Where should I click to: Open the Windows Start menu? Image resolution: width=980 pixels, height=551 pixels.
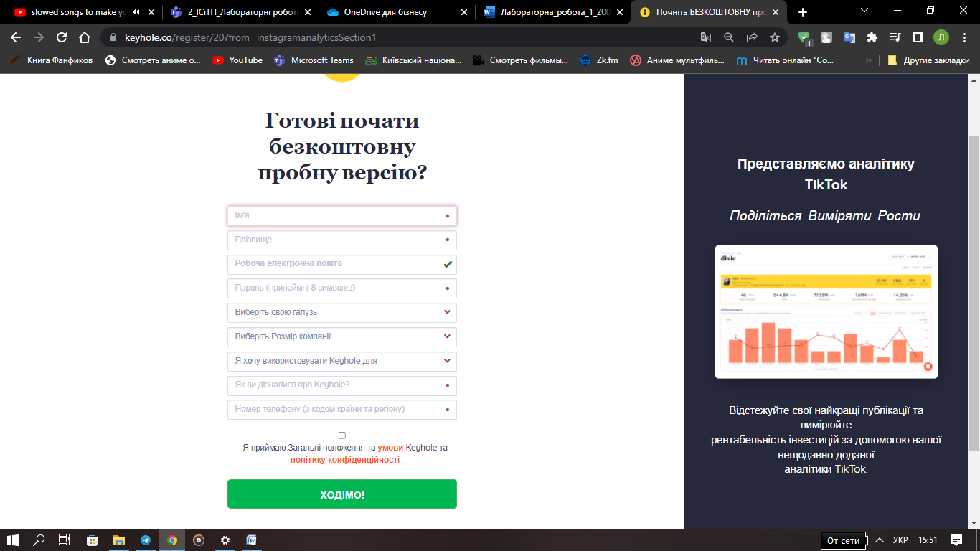point(12,540)
